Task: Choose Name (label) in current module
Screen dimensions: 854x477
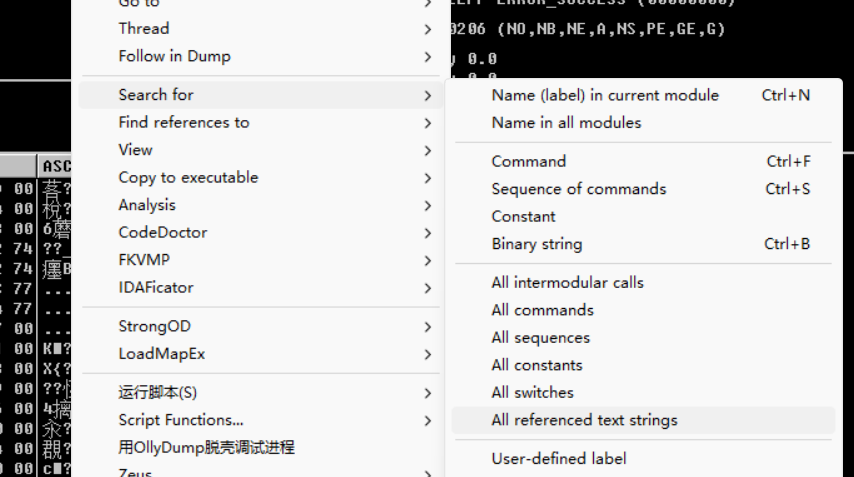Action: 605,95
